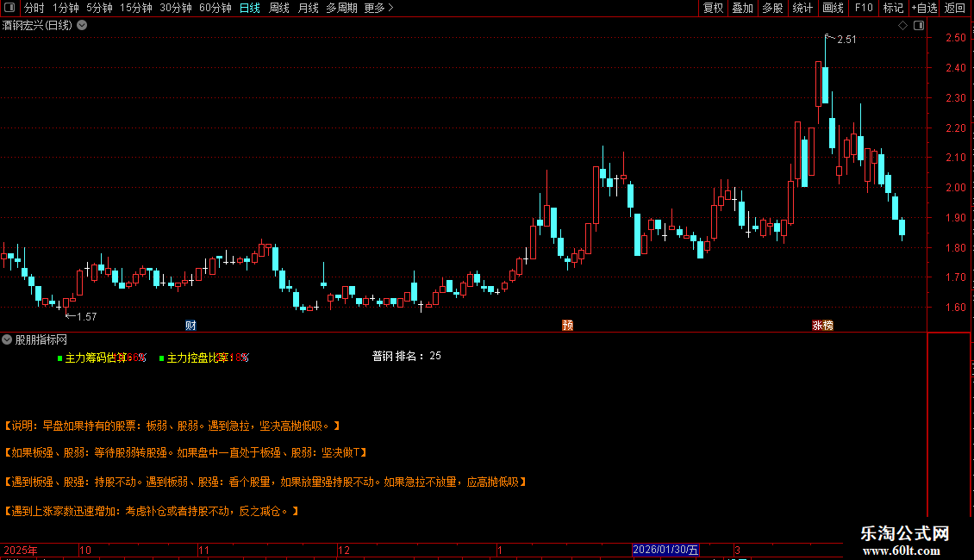Click the 财 financial marker icon
Image resolution: width=974 pixels, height=560 pixels.
point(190,326)
